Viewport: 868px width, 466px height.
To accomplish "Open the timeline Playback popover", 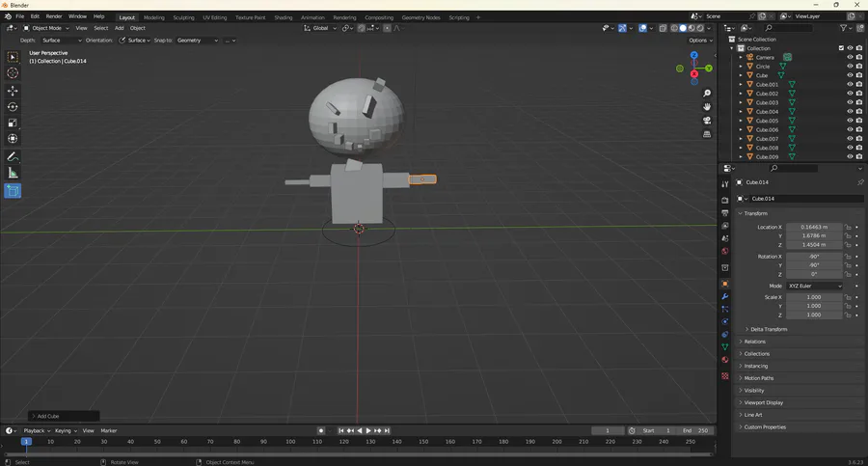I will pyautogui.click(x=37, y=430).
